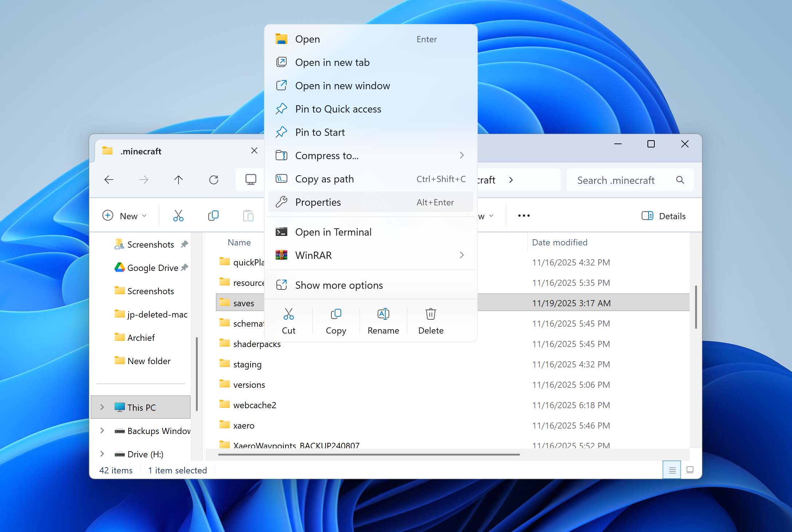Screen dimensions: 792x532
Task: Toggle the Details pane
Action: coord(663,216)
